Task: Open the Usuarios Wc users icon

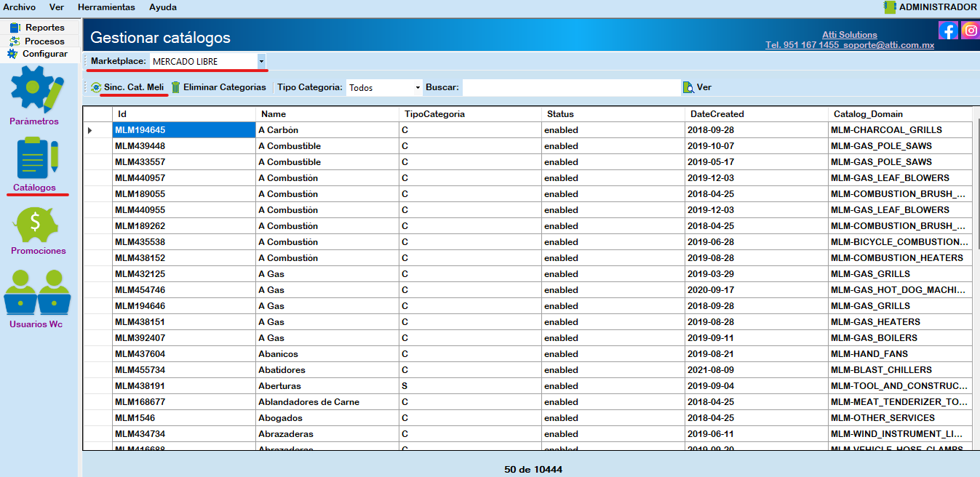Action: tap(36, 292)
